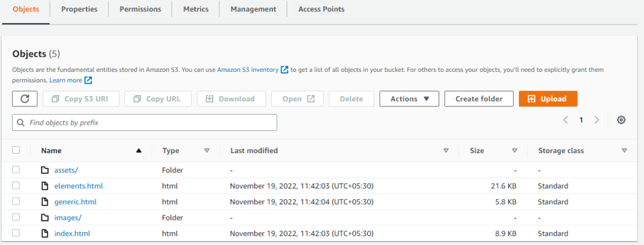Check the box for assets/ folder
This screenshot has width=644, height=245.
(16, 169)
